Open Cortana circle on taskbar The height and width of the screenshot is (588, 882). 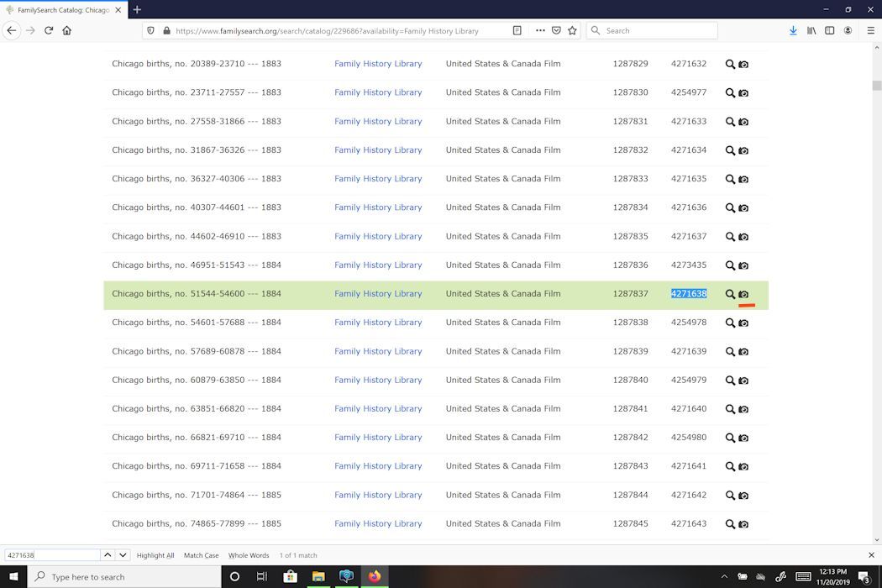[x=234, y=577]
